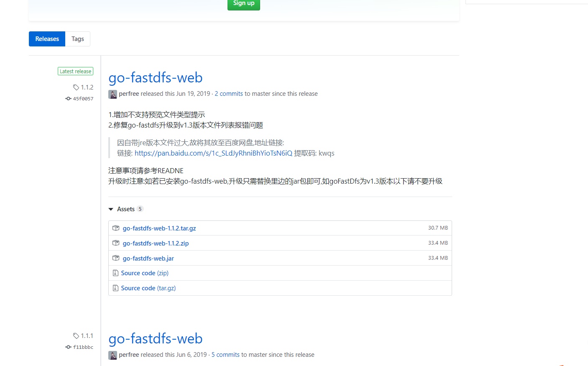Open the 2 commits comparison link
This screenshot has width=588, height=366.
point(228,93)
